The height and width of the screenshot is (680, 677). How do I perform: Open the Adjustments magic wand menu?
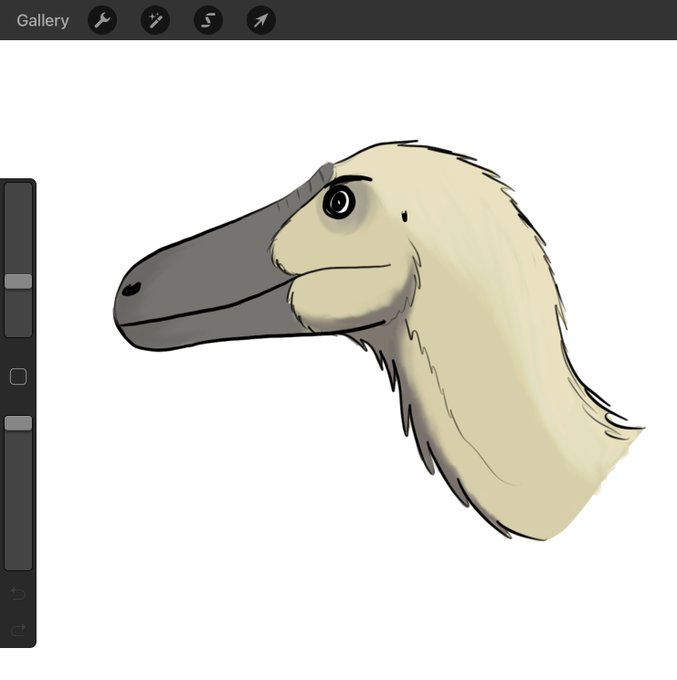(x=155, y=20)
